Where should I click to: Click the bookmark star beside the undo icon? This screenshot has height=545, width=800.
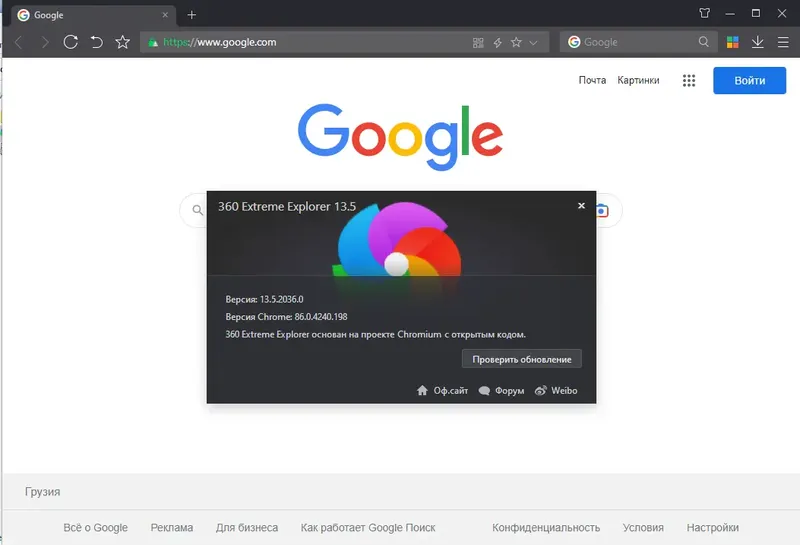pyautogui.click(x=122, y=42)
